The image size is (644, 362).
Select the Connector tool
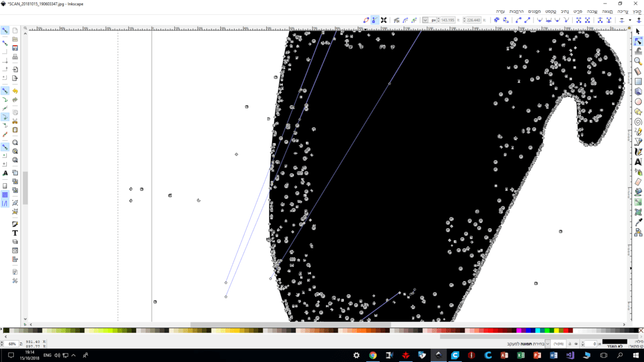[638, 232]
